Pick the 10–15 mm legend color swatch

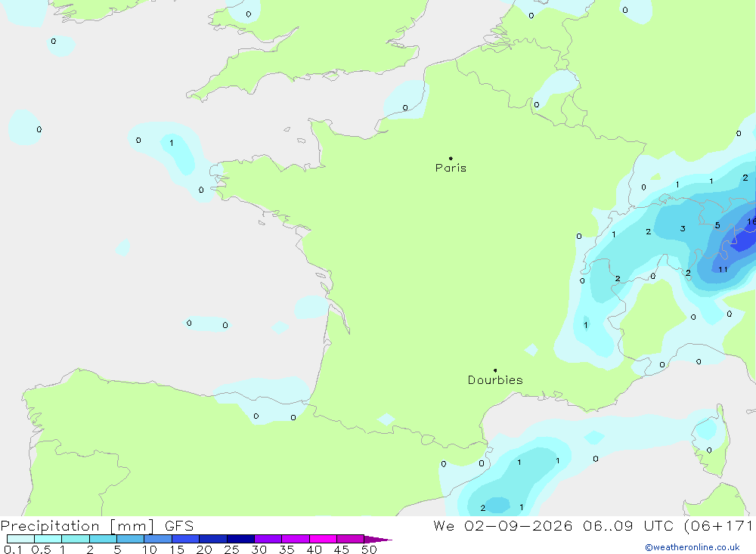tap(158, 539)
